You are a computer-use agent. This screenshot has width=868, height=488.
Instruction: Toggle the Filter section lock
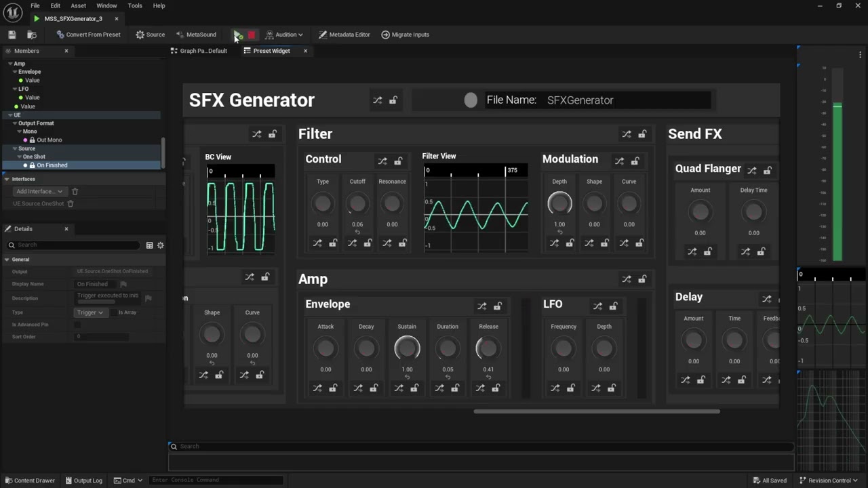(642, 134)
